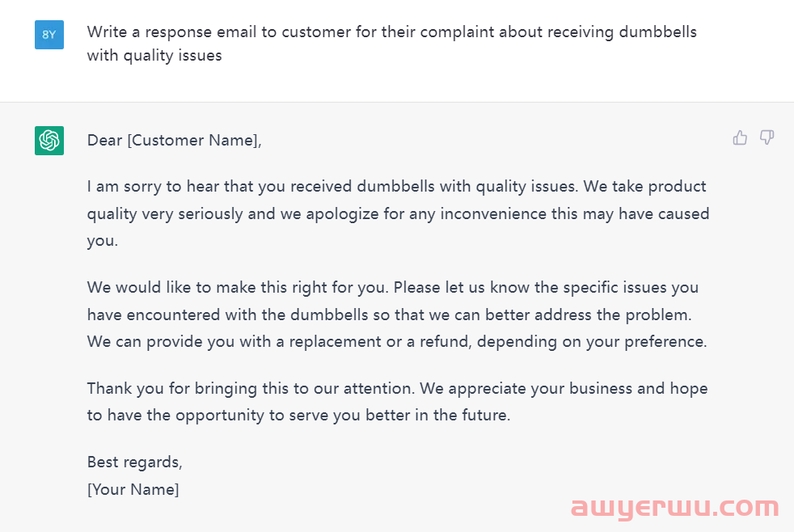Click the thumbs up feedback icon
This screenshot has width=794, height=532.
point(740,137)
